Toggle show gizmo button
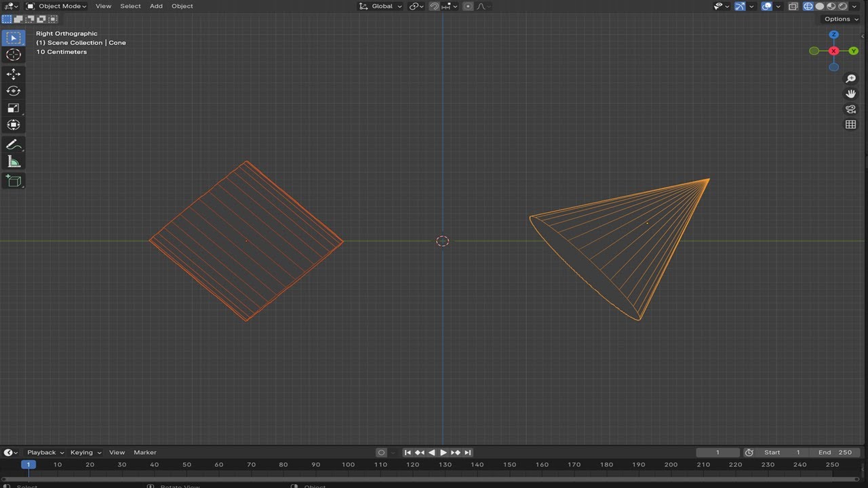The image size is (868, 488). (x=740, y=6)
